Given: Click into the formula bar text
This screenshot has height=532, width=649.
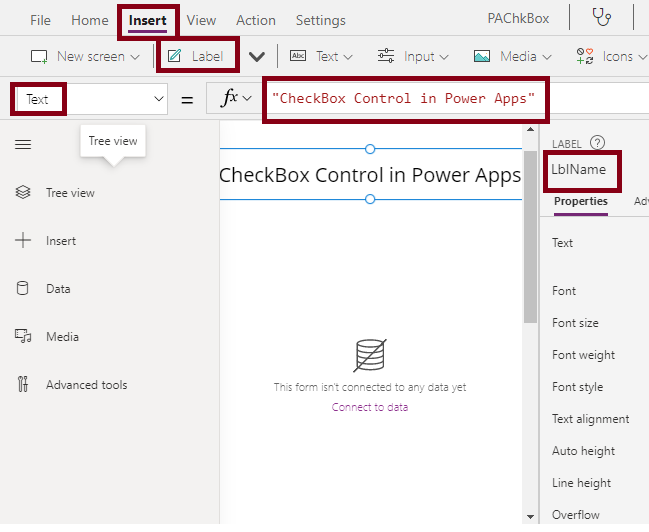Looking at the screenshot, I should click(x=403, y=99).
